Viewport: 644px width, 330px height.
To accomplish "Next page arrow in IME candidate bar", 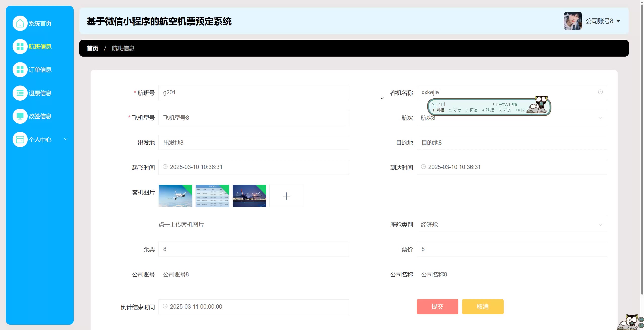I will (519, 110).
